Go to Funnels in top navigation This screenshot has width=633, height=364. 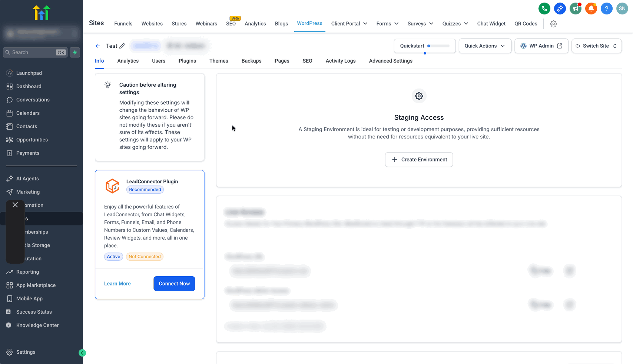tap(123, 24)
